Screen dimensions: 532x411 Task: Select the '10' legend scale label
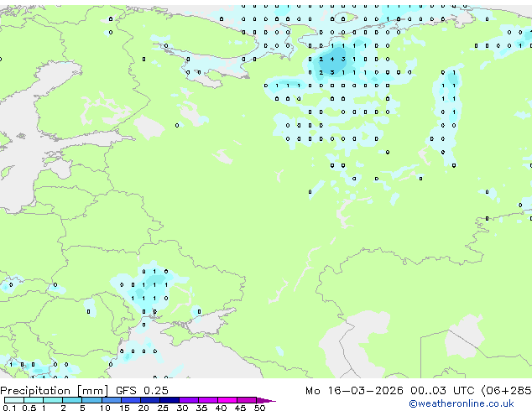[x=105, y=408]
